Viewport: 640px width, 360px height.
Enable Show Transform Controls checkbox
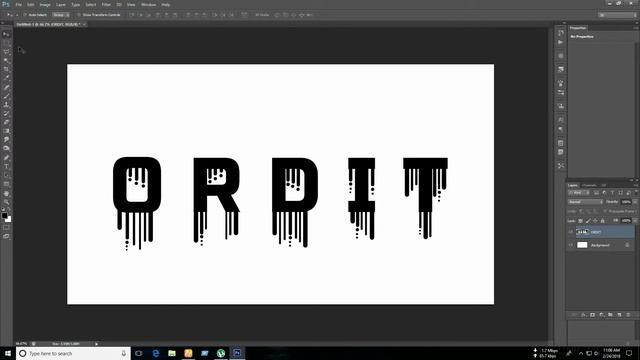click(x=79, y=15)
